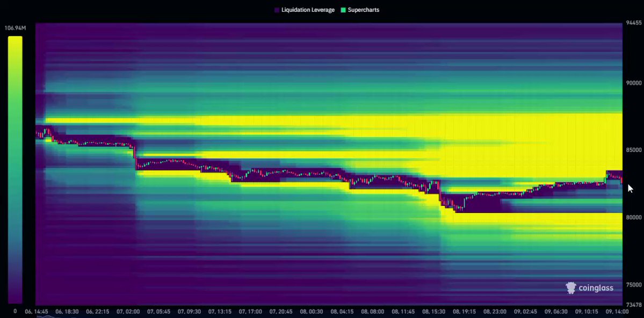The width and height of the screenshot is (644, 318).
Task: Click the 06, 18:30 time axis label
Action: [x=67, y=312]
